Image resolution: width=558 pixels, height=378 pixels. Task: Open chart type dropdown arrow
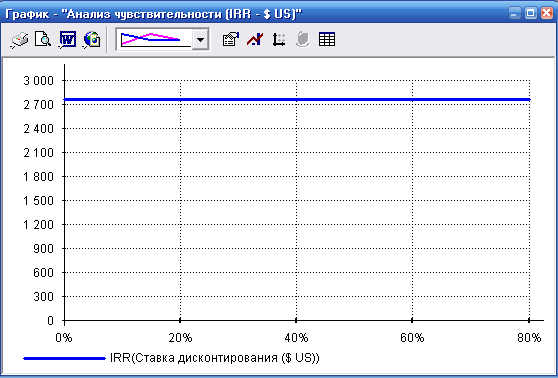pos(200,39)
